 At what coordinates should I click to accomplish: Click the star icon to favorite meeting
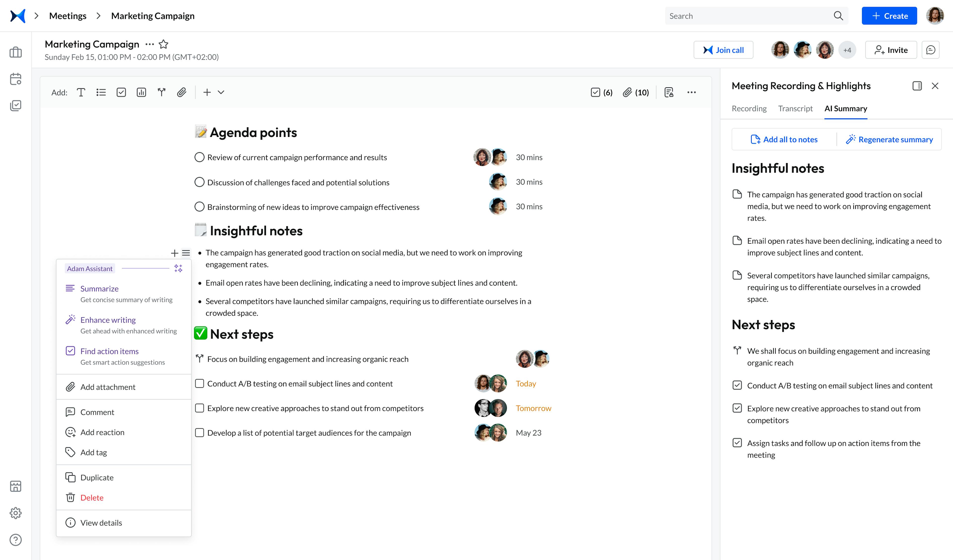[x=165, y=44]
